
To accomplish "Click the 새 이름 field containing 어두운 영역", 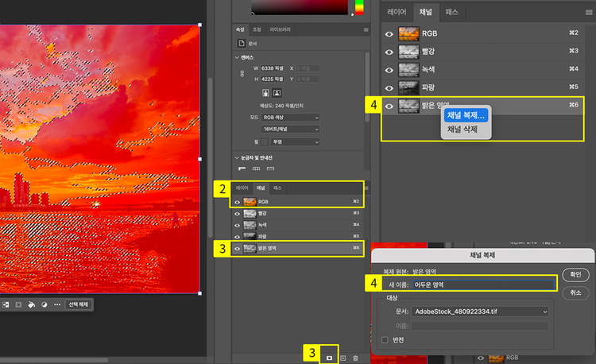I will tap(484, 285).
